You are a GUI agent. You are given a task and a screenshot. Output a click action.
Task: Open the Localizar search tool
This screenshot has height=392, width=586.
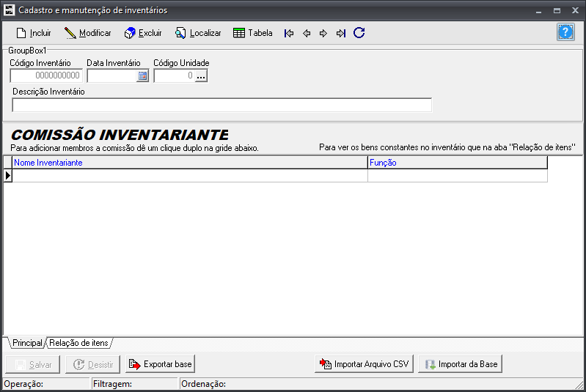198,33
